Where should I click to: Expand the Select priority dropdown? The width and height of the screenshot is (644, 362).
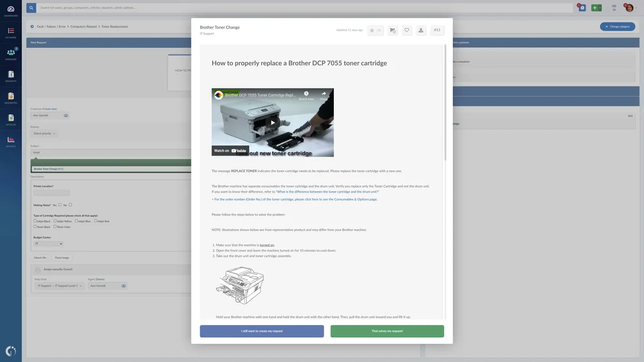(x=44, y=134)
